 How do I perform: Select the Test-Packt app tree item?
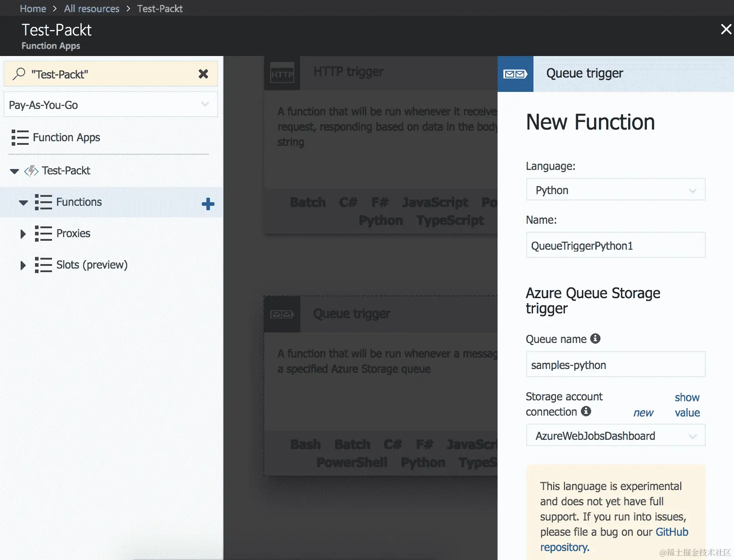pyautogui.click(x=66, y=171)
